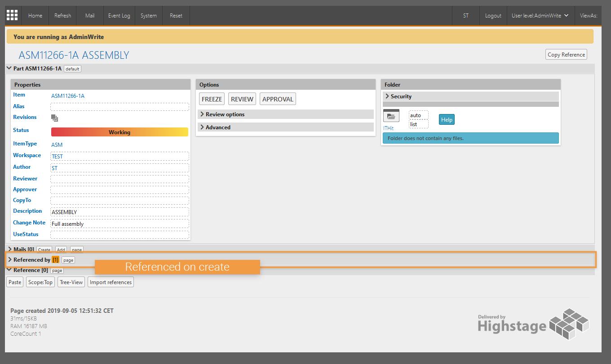Edit the Description field ASSEMBLY
This screenshot has width=611, height=364.
point(120,212)
